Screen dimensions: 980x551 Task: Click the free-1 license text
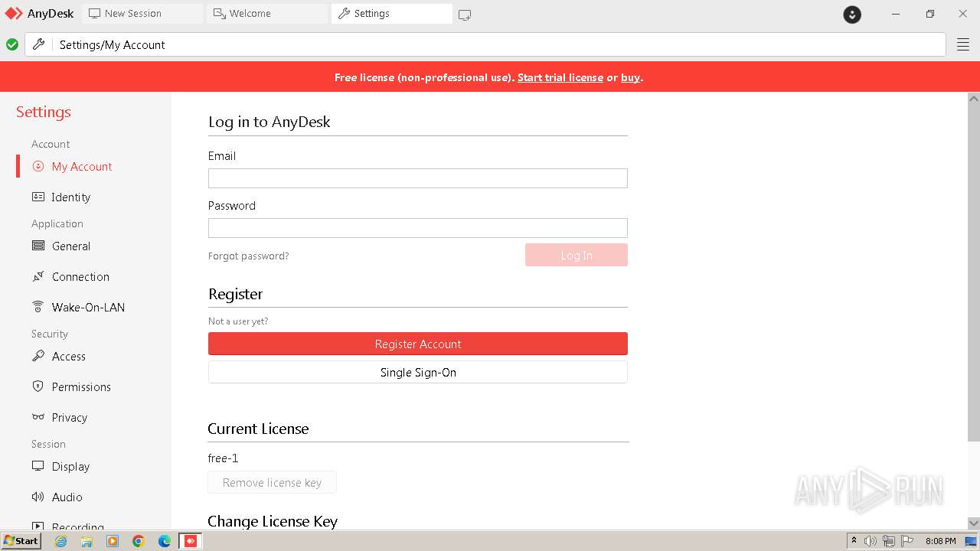(x=223, y=458)
